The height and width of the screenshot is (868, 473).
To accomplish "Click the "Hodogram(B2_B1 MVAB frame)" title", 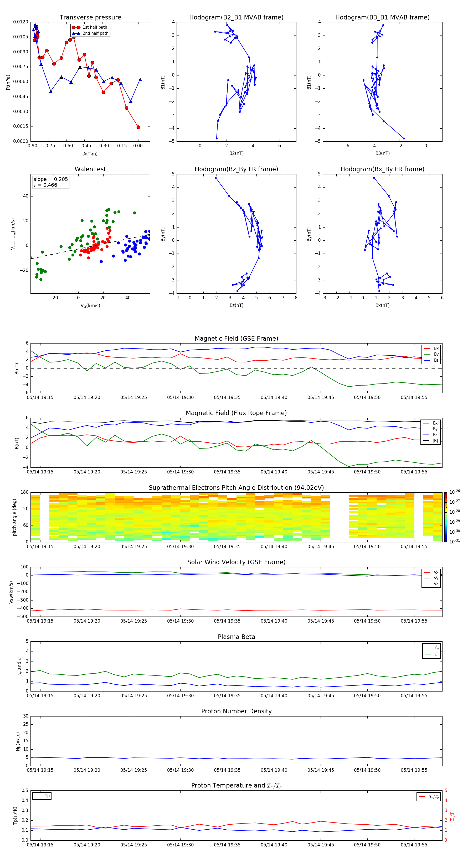I will point(236,18).
